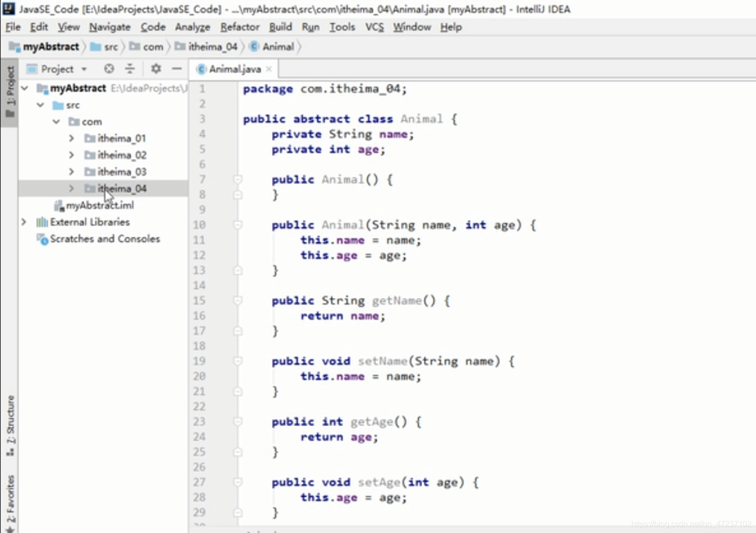Toggle the 2: Structure tool window tab

point(10,425)
